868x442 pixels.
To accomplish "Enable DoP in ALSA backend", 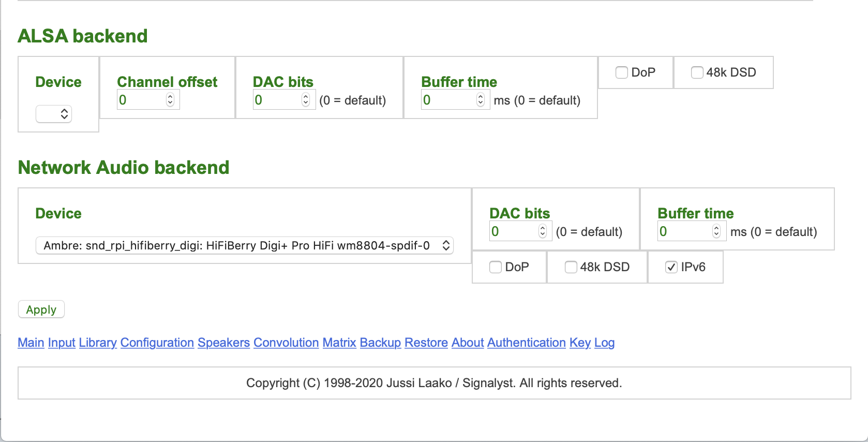I will (622, 72).
